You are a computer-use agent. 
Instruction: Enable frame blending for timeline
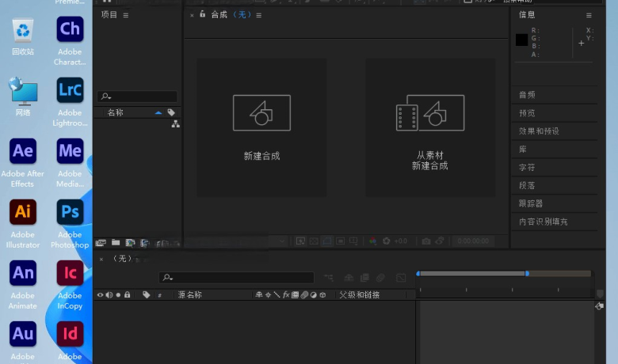pos(364,278)
